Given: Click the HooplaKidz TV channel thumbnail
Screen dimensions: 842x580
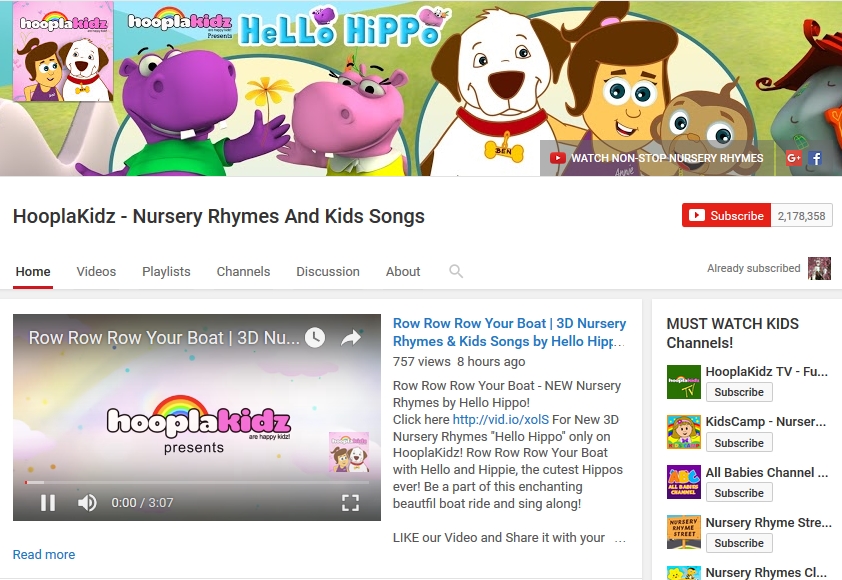Looking at the screenshot, I should pos(684,382).
